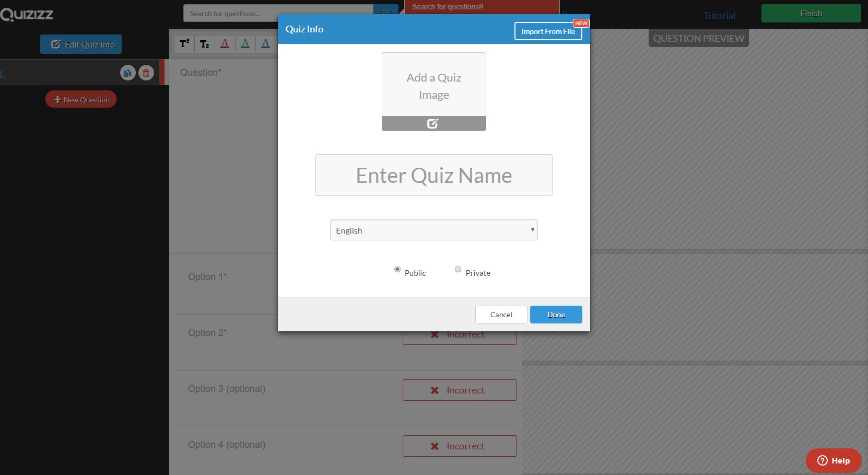Apply blue text color with A icon
The width and height of the screenshot is (868, 475).
coord(265,44)
